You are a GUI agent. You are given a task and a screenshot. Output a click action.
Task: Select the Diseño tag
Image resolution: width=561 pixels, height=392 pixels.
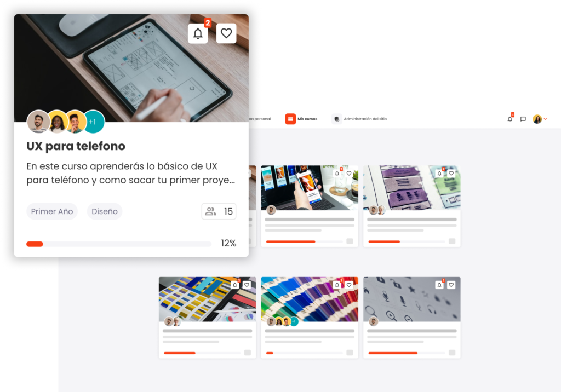105,211
